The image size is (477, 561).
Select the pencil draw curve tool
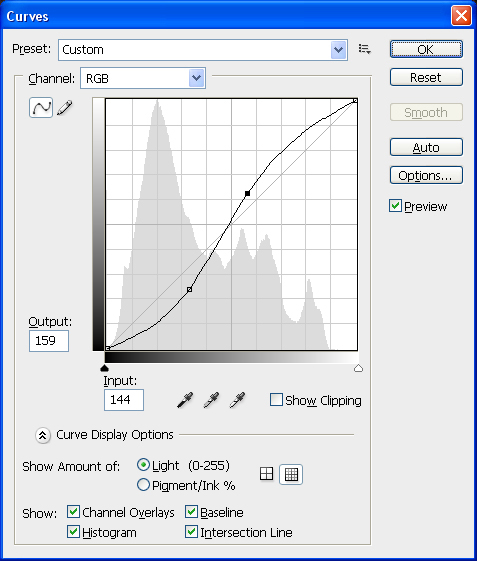point(65,107)
